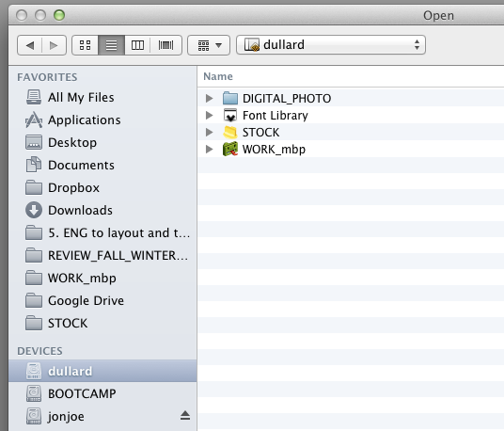Image resolution: width=504 pixels, height=431 pixels.
Task: Eject the jonjoe drive
Action: [x=185, y=416]
